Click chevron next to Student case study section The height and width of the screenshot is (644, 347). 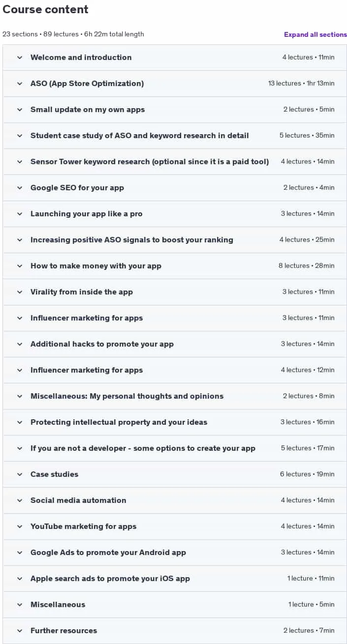20,136
